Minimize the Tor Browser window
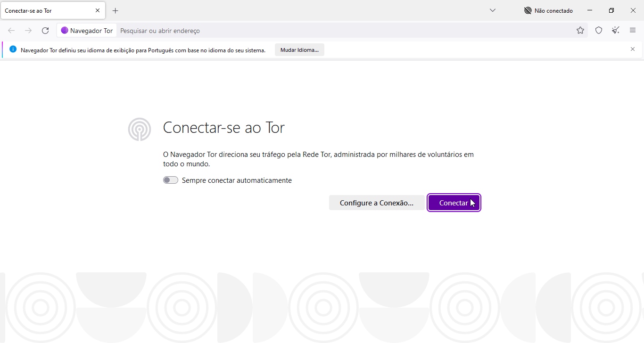This screenshot has width=644, height=343. (x=590, y=10)
